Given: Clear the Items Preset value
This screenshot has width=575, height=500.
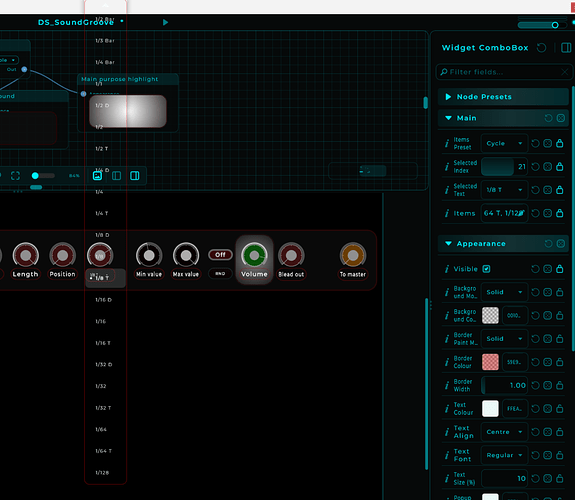Looking at the screenshot, I should [x=547, y=143].
